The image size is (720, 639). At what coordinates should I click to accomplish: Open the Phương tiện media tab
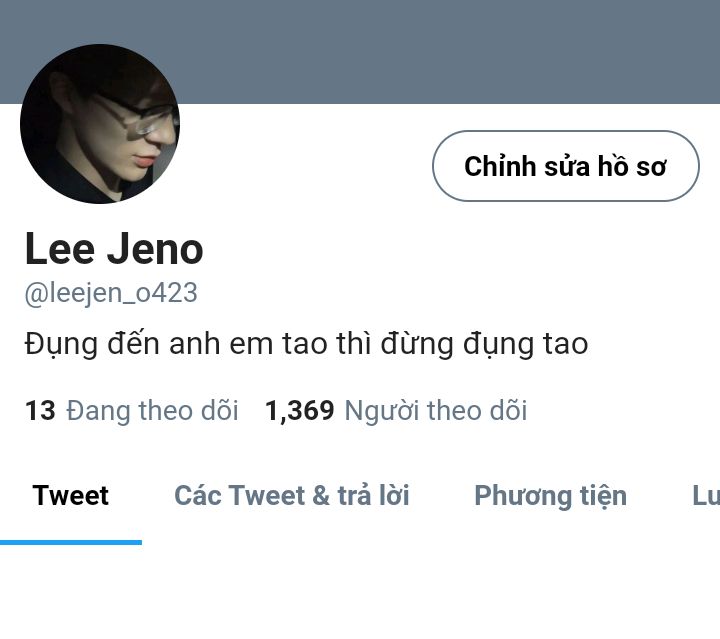(x=551, y=496)
